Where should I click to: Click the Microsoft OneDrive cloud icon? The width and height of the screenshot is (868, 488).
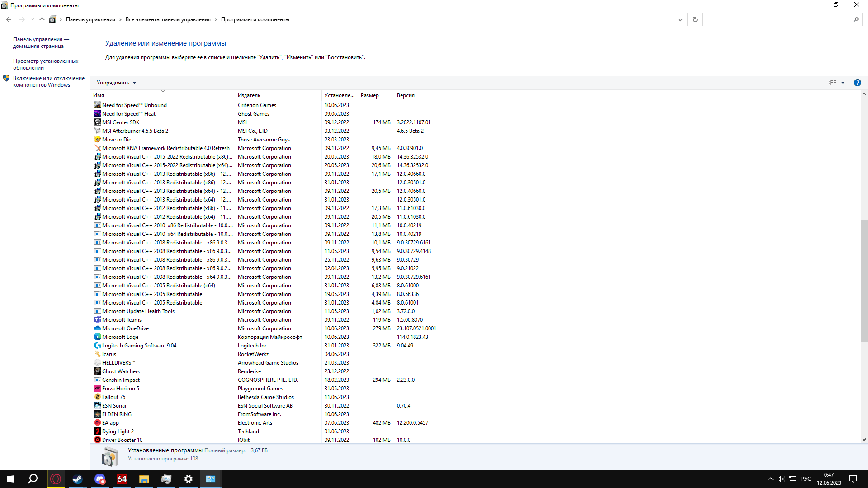97,328
